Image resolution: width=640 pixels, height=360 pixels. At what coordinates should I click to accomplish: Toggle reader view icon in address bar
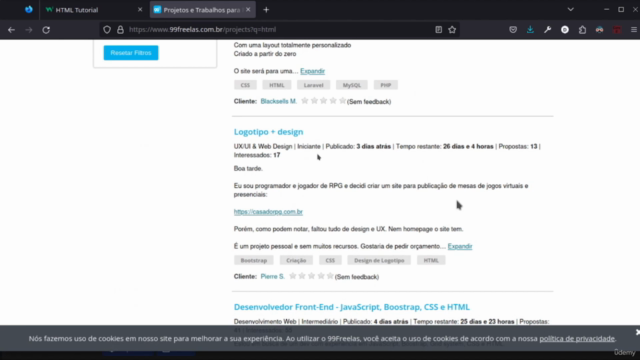438,29
